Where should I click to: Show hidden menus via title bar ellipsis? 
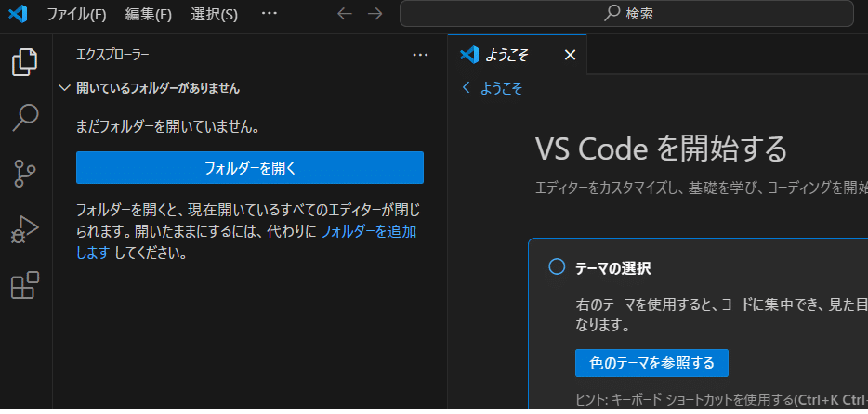(x=269, y=13)
